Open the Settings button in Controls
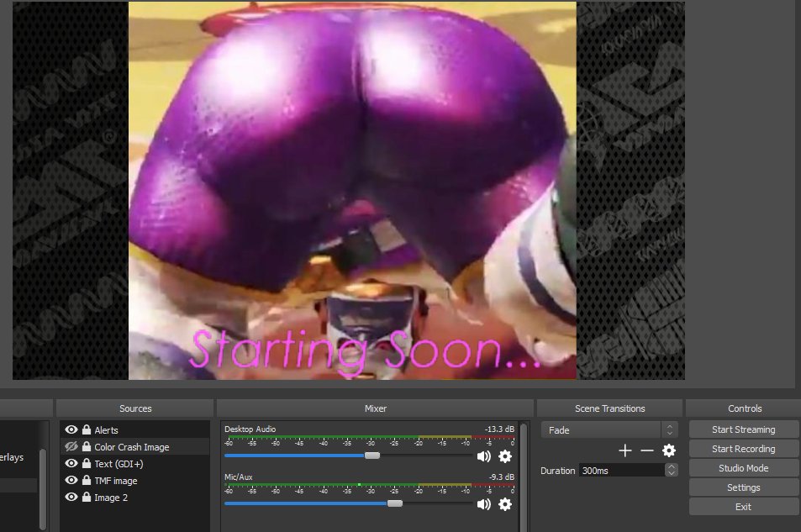The image size is (801, 532). 743,487
